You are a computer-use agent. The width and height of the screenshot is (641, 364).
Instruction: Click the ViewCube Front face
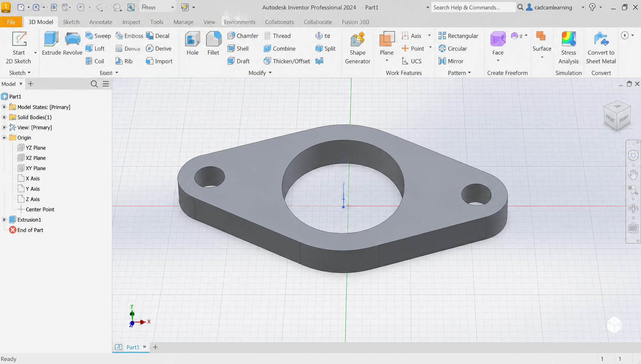tap(610, 119)
